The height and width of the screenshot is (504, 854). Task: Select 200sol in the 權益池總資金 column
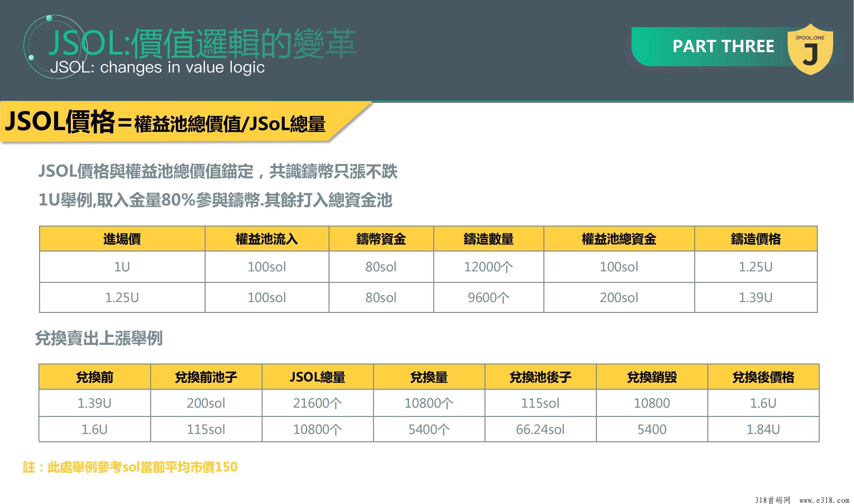coord(619,298)
